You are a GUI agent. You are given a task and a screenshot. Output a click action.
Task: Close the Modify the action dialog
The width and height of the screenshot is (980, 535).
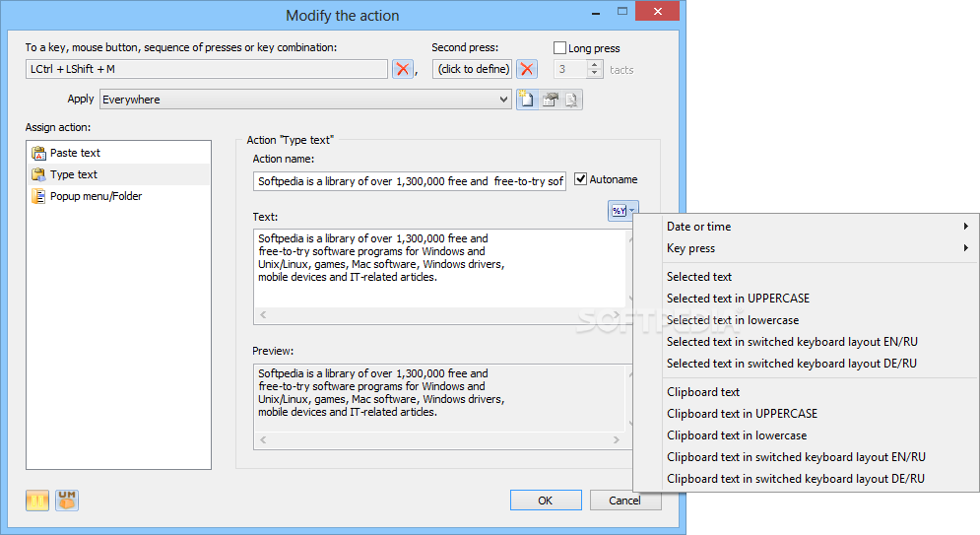point(658,11)
